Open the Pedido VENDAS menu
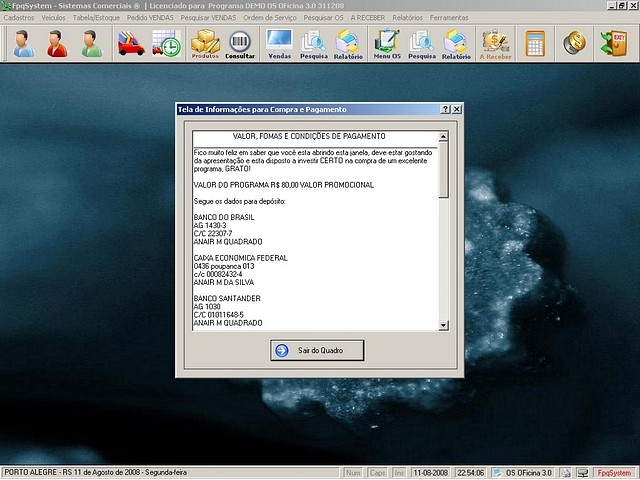 pyautogui.click(x=150, y=18)
